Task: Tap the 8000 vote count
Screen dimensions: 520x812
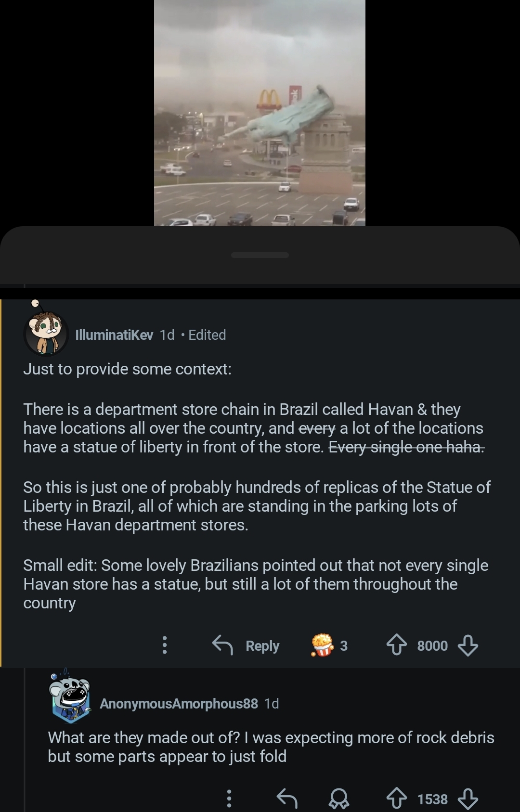Action: [432, 645]
